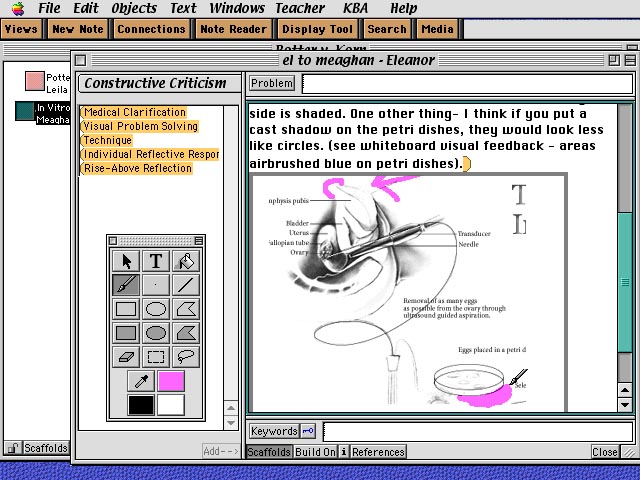Image resolution: width=640 pixels, height=480 pixels.
Task: Click the teal In Vitro note icon
Action: click(24, 111)
